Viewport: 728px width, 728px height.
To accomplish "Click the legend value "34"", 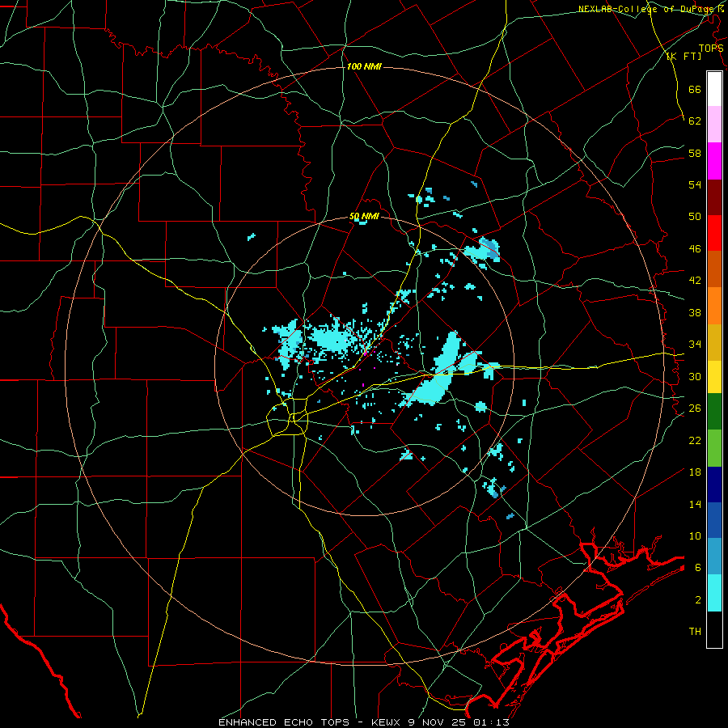I will coord(695,345).
